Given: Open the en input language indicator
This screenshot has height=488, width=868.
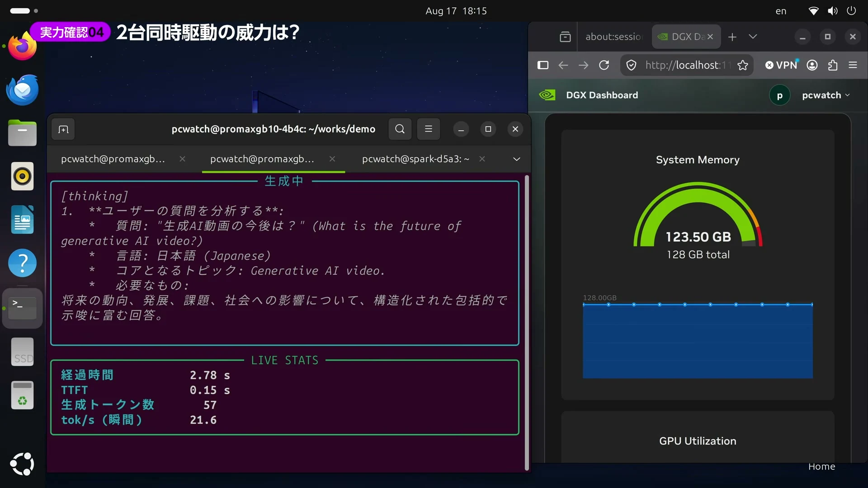Looking at the screenshot, I should click(x=781, y=11).
